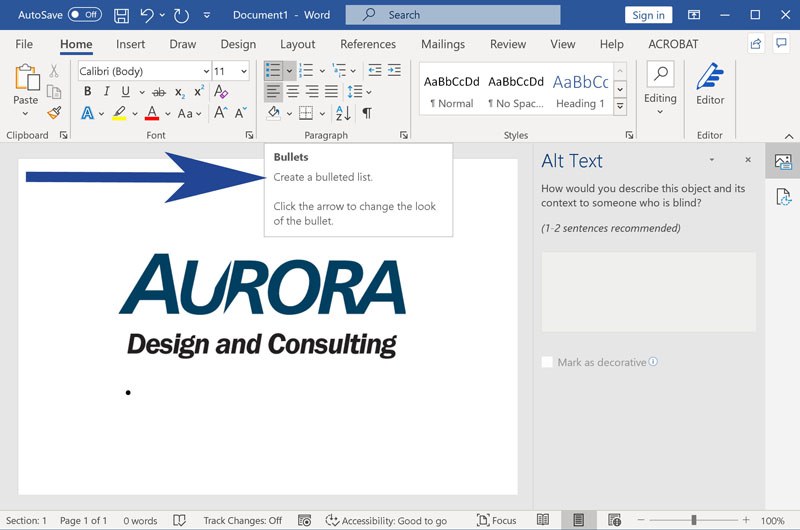Open the File tab
Image resolution: width=800 pixels, height=530 pixels.
click(24, 44)
